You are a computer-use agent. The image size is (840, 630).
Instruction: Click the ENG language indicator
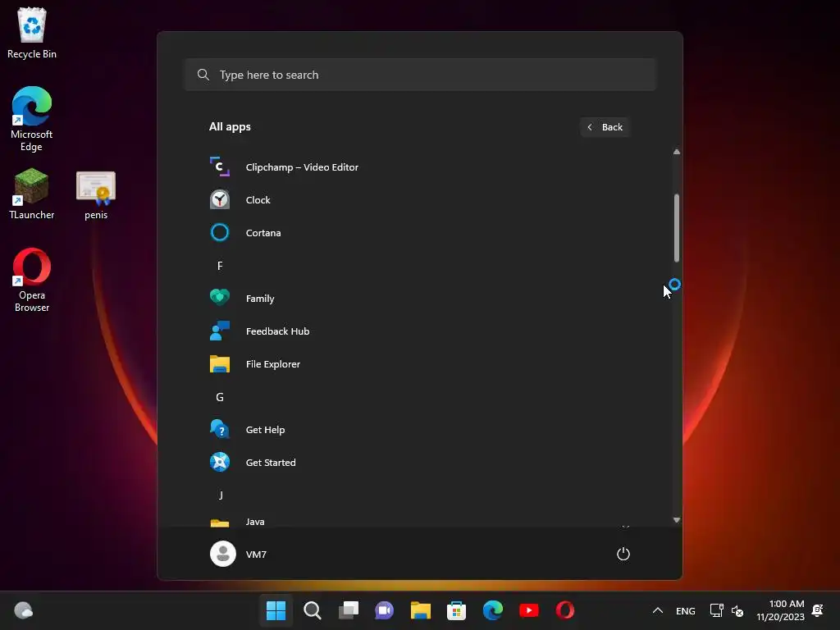[x=686, y=610]
